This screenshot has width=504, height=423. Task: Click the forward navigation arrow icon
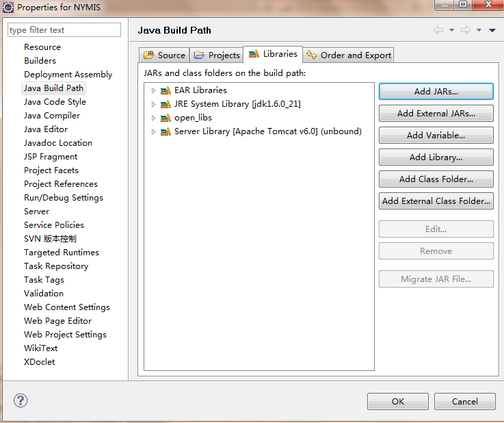tap(466, 30)
